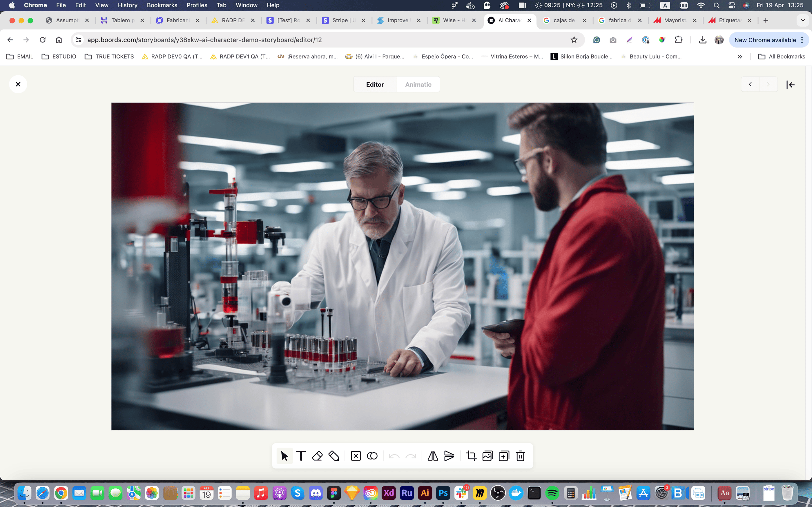The image size is (812, 507).
Task: Go to previous frame arrow button
Action: 750,85
